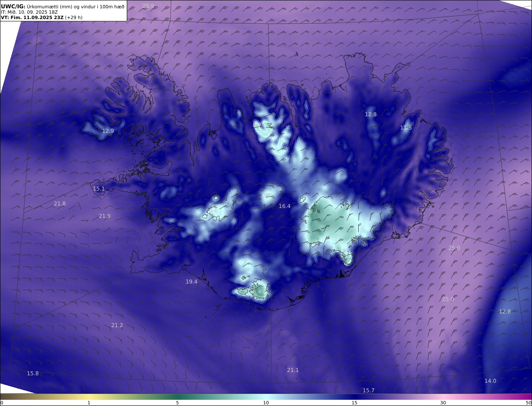Click the 15.7 value near the colorbar

[x=369, y=390]
